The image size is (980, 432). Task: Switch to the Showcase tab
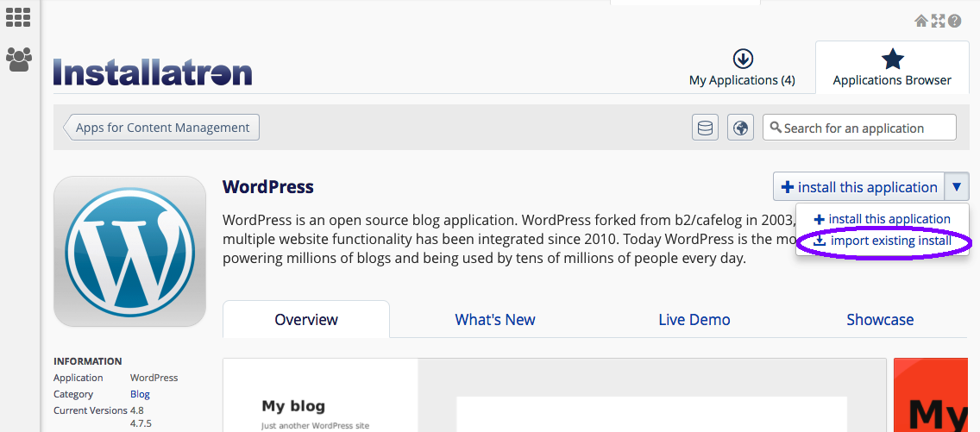point(880,320)
